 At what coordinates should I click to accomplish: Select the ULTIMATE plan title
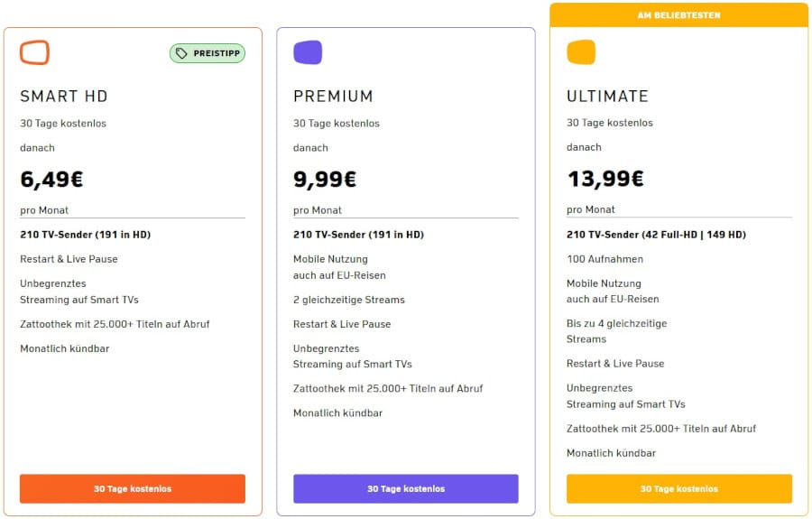[x=607, y=96]
